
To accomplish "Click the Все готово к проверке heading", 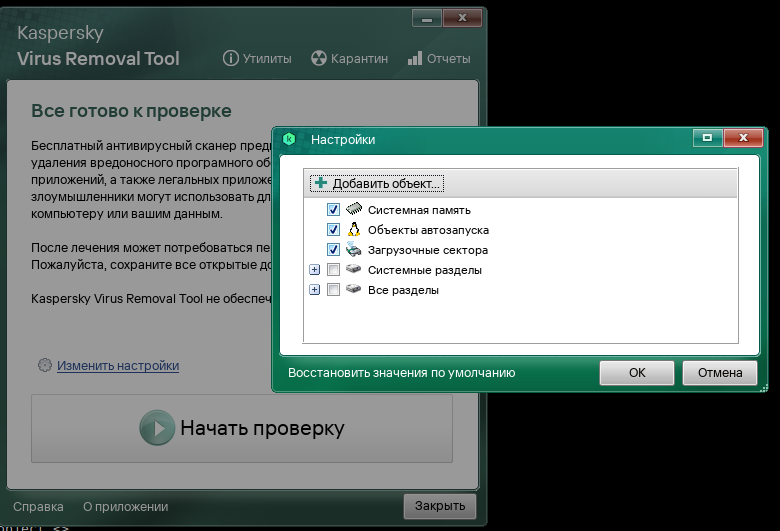I will pyautogui.click(x=131, y=111).
